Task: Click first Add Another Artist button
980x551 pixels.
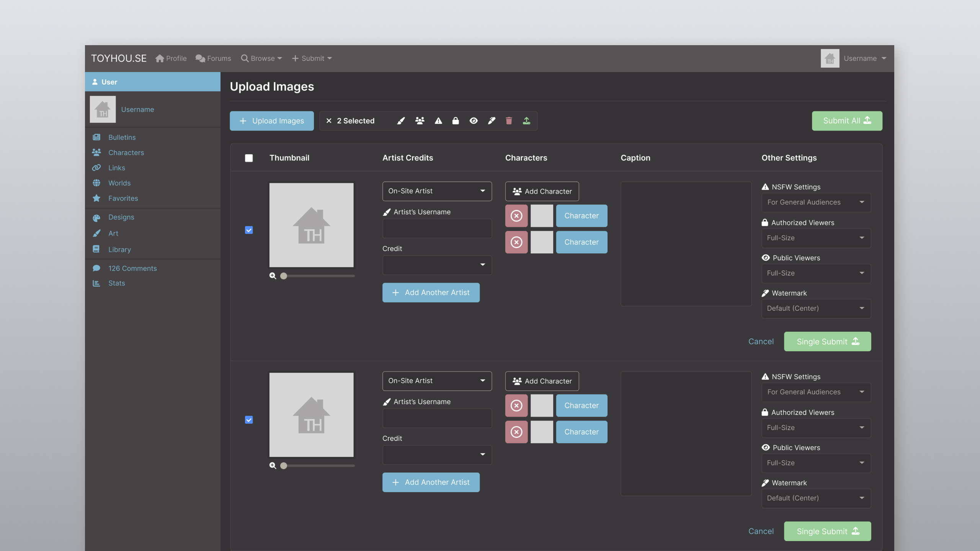Action: (431, 293)
